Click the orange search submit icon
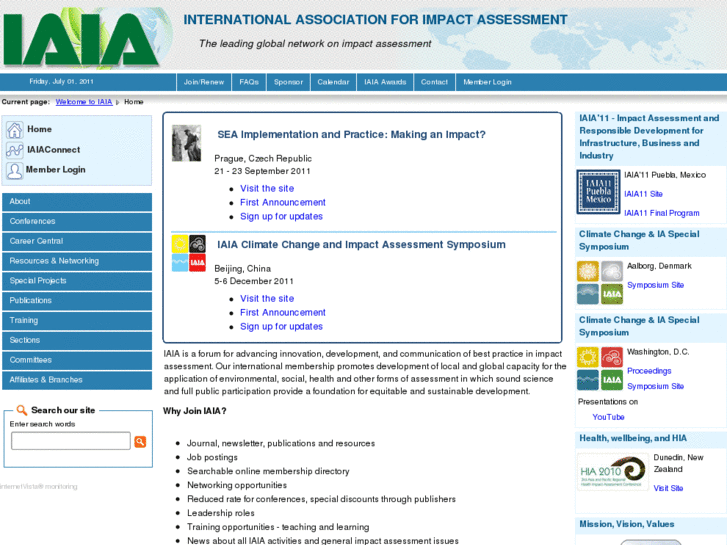727x545 pixels. click(140, 442)
